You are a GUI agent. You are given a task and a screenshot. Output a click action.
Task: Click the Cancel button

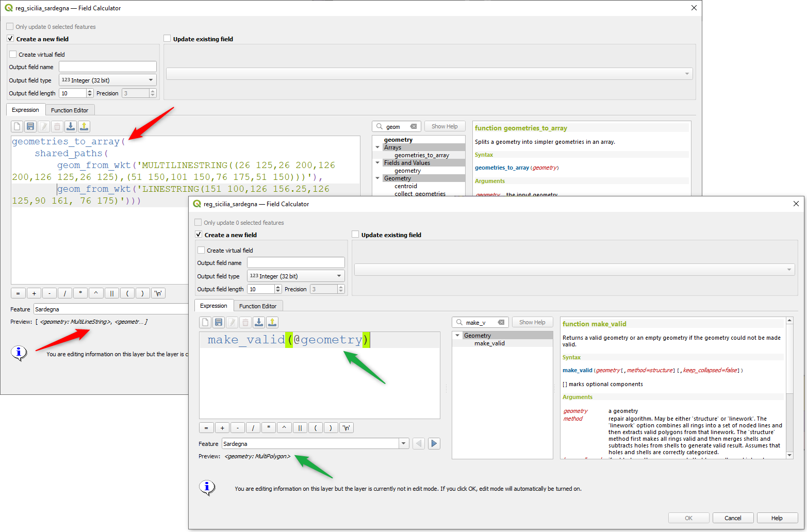click(733, 518)
